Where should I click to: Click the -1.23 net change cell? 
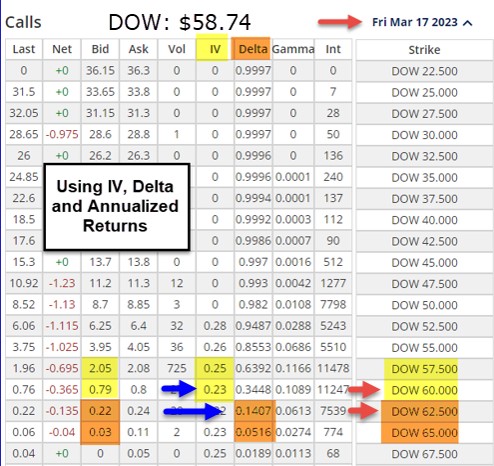point(62,283)
